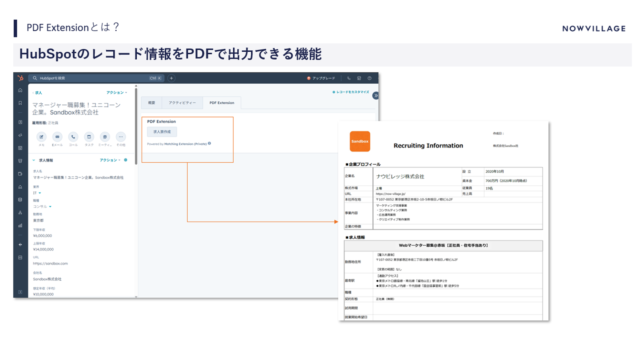Click the ミーティング meeting icon
This screenshot has height=342, width=644.
click(105, 137)
